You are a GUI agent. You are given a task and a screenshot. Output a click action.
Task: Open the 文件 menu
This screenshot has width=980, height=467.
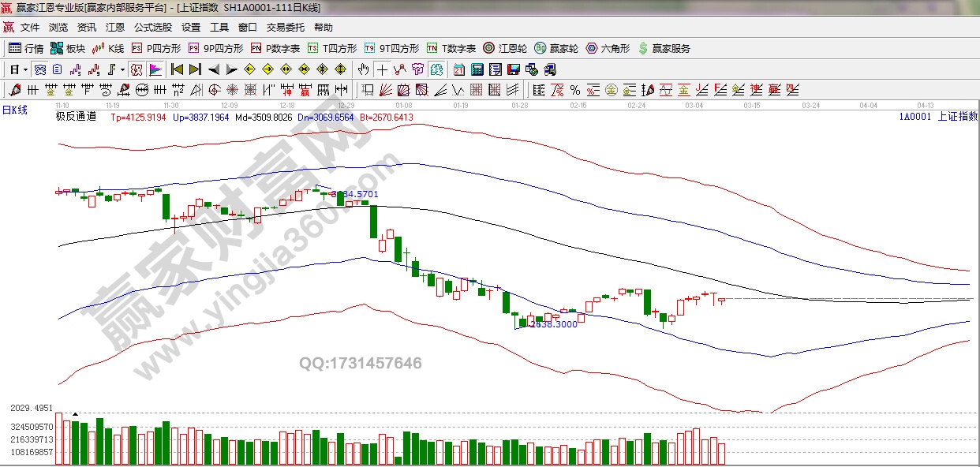point(30,27)
